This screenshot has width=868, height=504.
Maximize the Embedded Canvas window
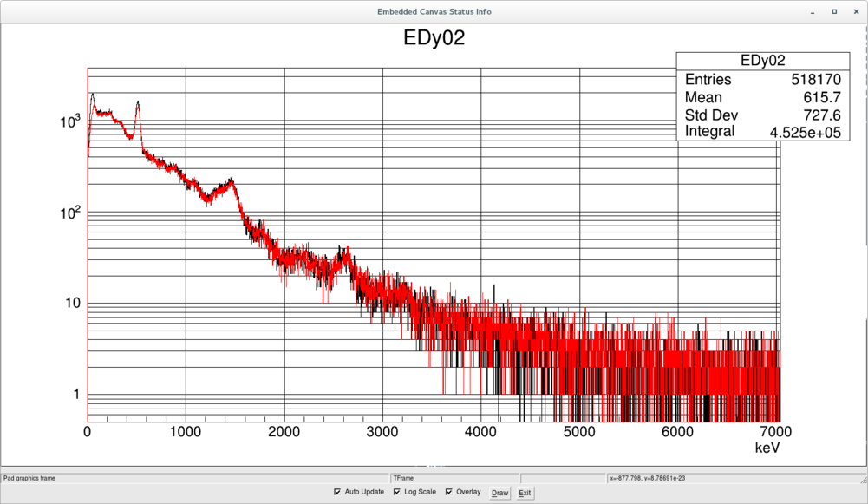pyautogui.click(x=834, y=11)
